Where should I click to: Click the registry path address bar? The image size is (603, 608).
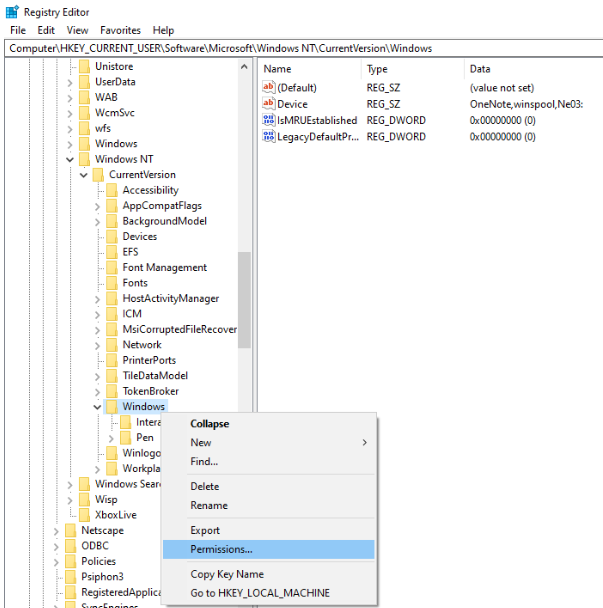[x=300, y=48]
